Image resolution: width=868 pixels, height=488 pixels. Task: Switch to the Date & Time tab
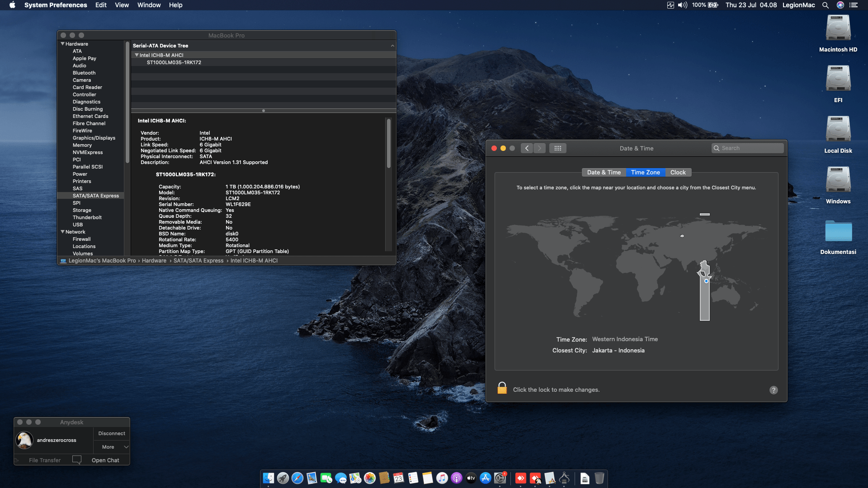[604, 173]
